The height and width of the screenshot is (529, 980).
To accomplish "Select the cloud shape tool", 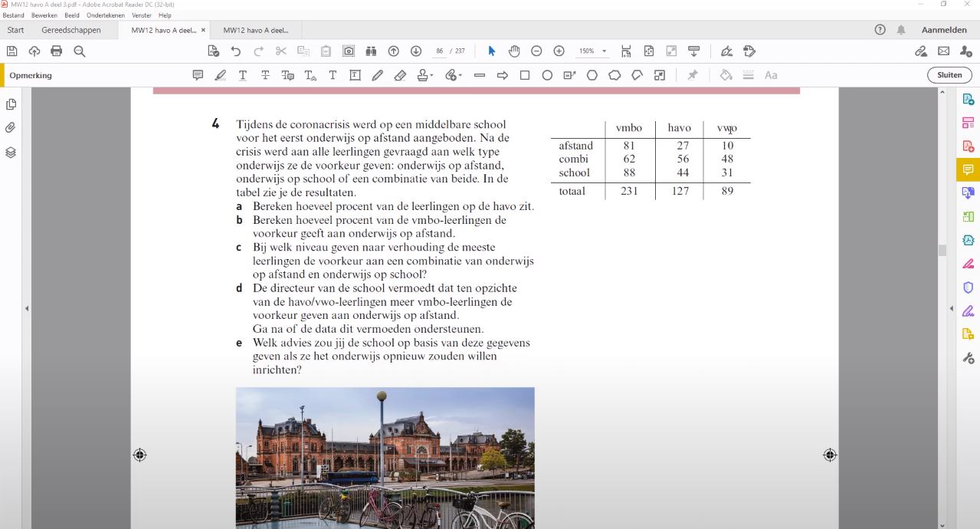I will point(615,75).
